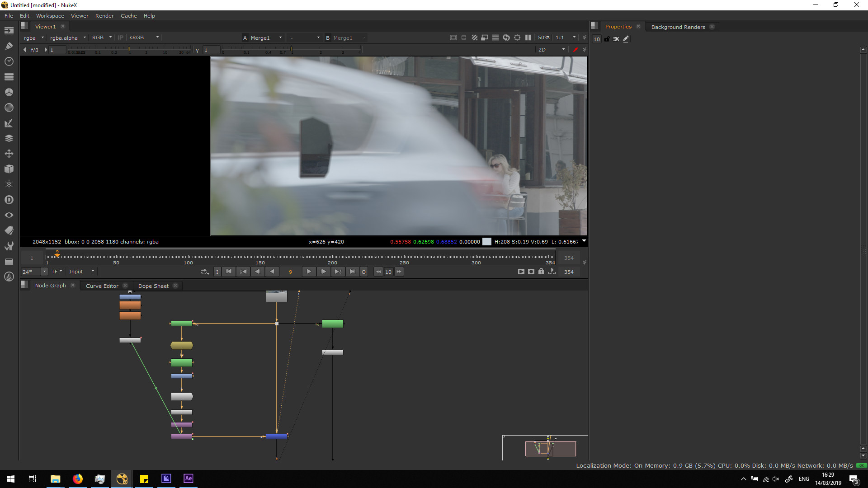Switch to the Curve Editor tab
Image resolution: width=868 pixels, height=488 pixels.
(x=102, y=286)
